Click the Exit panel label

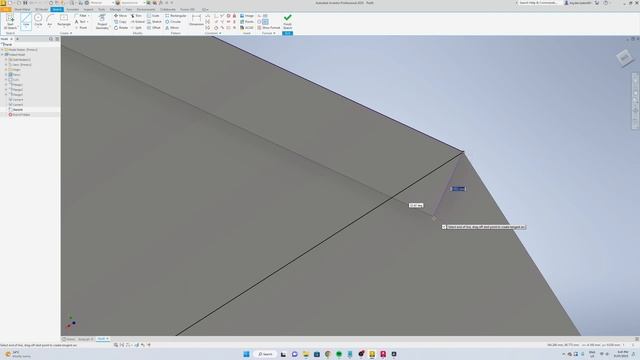point(287,33)
